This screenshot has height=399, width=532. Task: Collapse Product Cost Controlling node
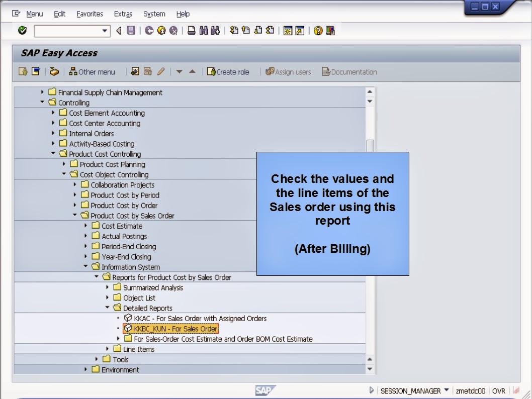coord(53,153)
